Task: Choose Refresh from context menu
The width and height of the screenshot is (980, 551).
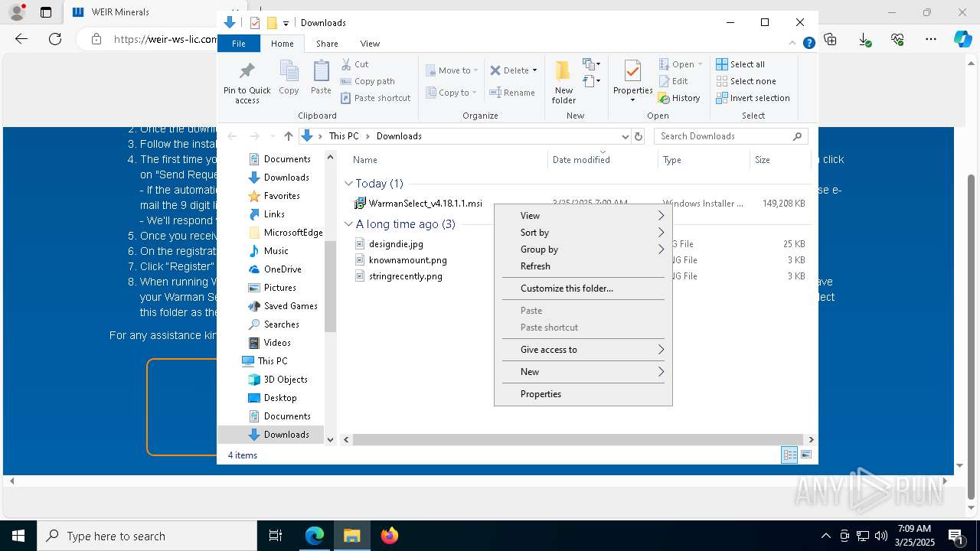Action: click(x=583, y=266)
